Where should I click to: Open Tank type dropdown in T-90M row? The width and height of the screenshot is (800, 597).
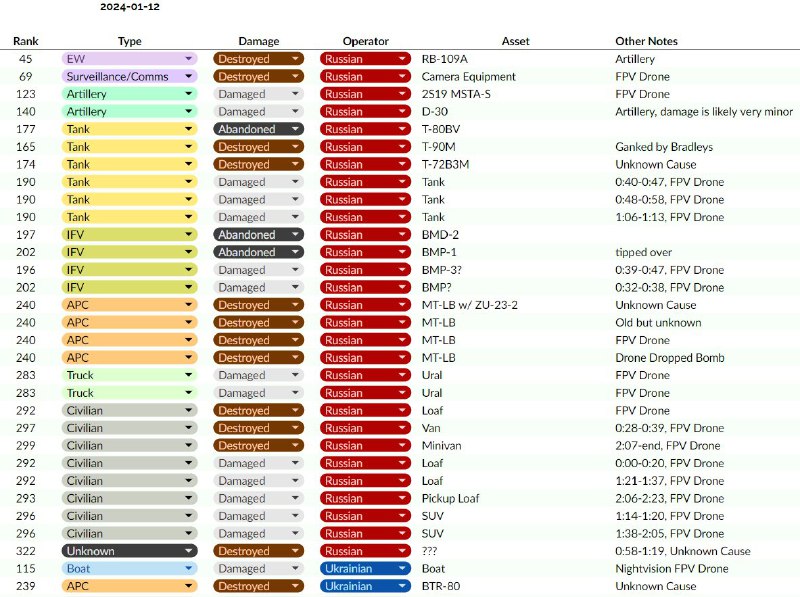coord(129,146)
